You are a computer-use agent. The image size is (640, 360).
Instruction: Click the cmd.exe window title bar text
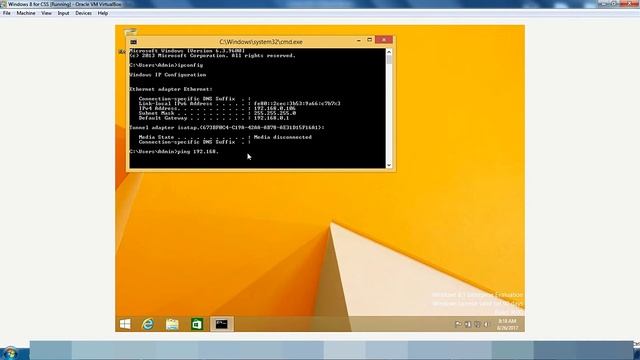pos(261,42)
